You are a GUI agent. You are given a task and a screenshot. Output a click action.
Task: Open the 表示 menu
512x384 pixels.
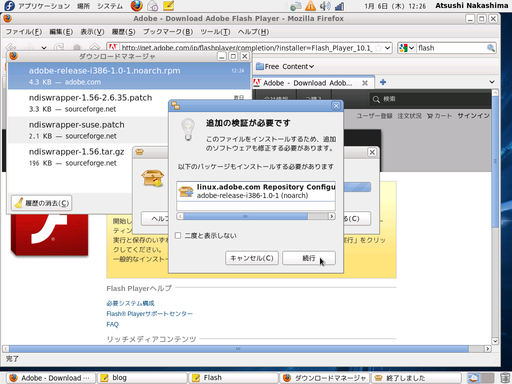[92, 32]
